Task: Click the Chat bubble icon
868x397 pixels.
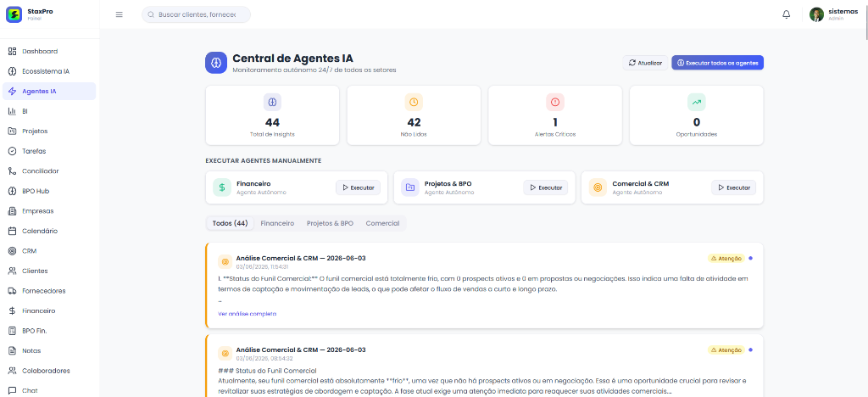Action: pyautogui.click(x=12, y=390)
